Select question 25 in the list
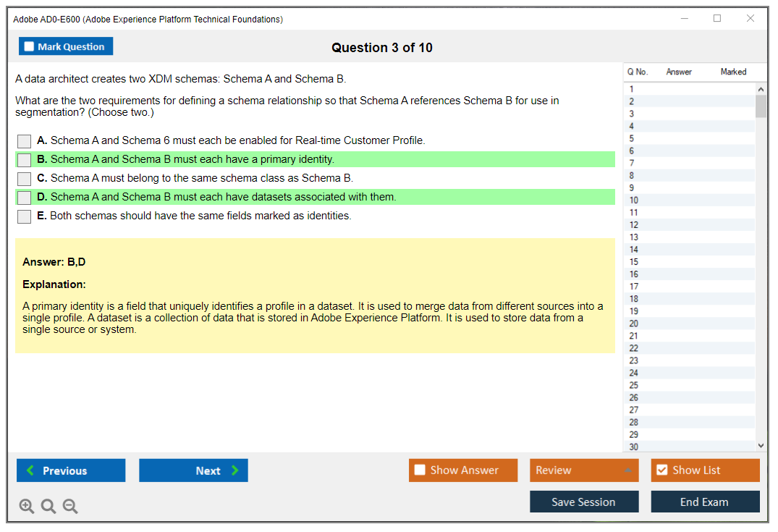The image size is (778, 532). pos(634,385)
